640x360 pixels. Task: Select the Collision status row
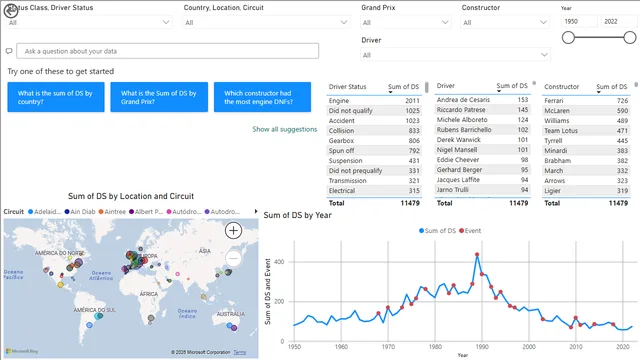coord(374,131)
